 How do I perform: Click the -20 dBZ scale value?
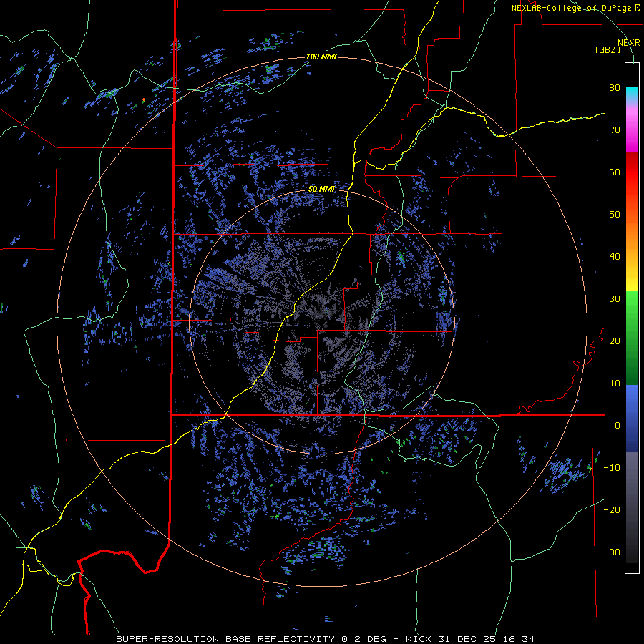[612, 509]
